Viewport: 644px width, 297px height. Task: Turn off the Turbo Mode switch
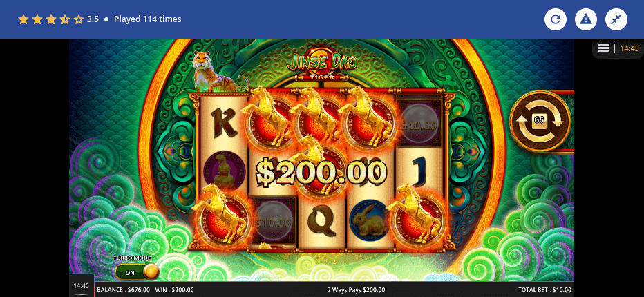point(137,272)
